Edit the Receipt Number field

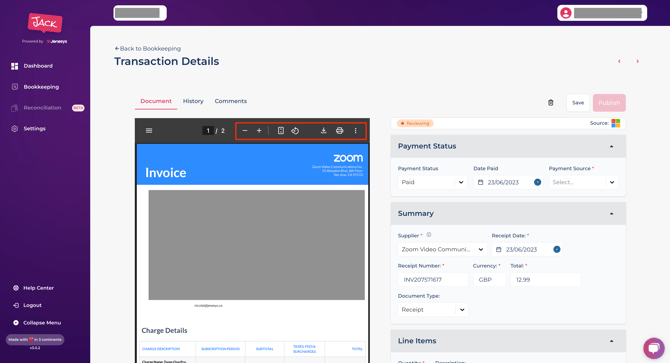433,280
